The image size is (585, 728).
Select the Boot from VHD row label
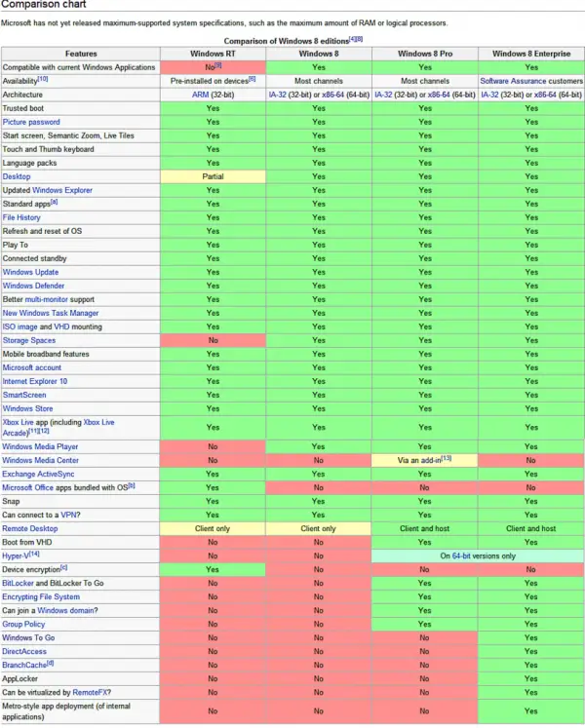[27, 542]
